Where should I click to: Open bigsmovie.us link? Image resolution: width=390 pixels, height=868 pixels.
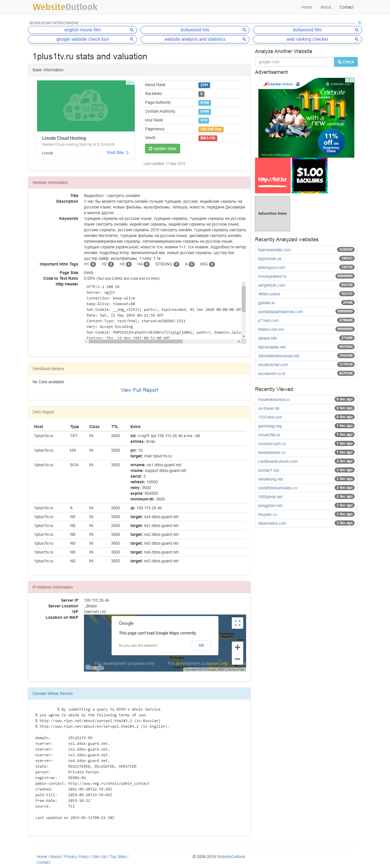tap(270, 259)
